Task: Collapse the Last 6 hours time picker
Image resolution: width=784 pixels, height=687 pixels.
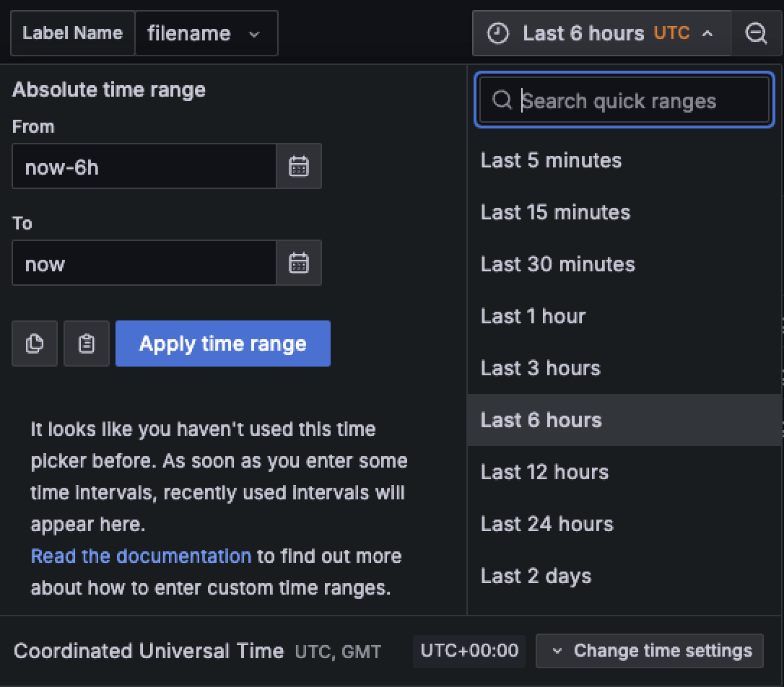Action: pos(707,32)
